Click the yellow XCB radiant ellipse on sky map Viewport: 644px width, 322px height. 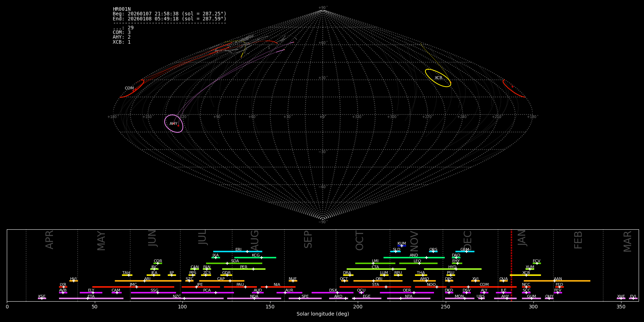click(x=438, y=78)
